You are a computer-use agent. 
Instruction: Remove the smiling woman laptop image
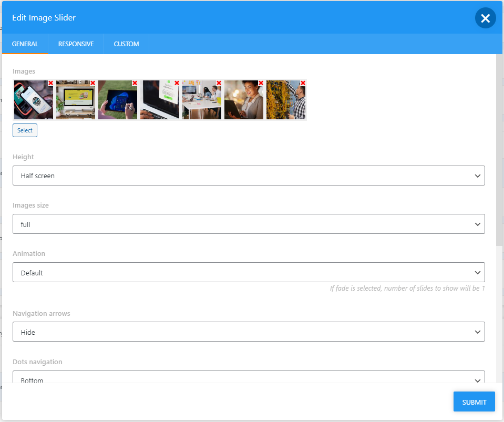[x=261, y=83]
